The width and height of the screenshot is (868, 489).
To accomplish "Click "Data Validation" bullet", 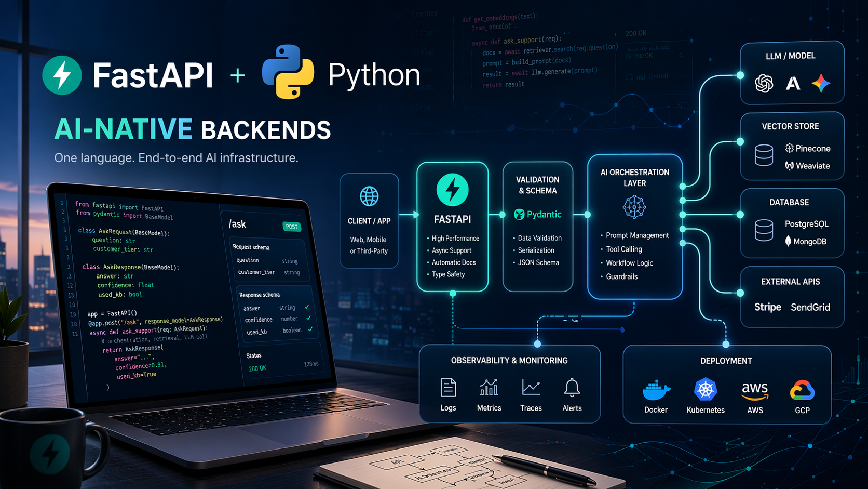I will click(x=539, y=238).
